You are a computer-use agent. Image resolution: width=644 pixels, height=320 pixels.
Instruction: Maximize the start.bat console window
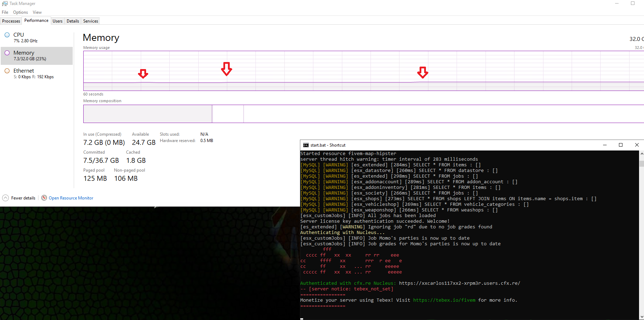pyautogui.click(x=621, y=145)
